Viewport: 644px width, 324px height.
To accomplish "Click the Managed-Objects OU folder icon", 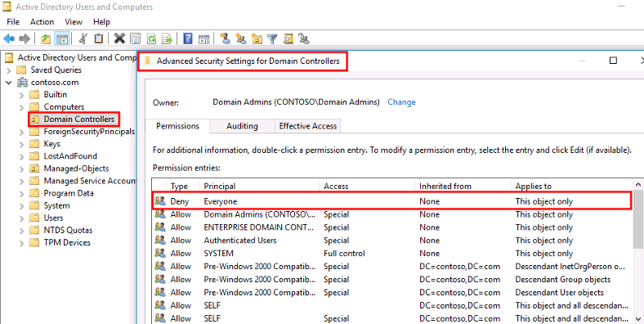I will click(x=35, y=169).
